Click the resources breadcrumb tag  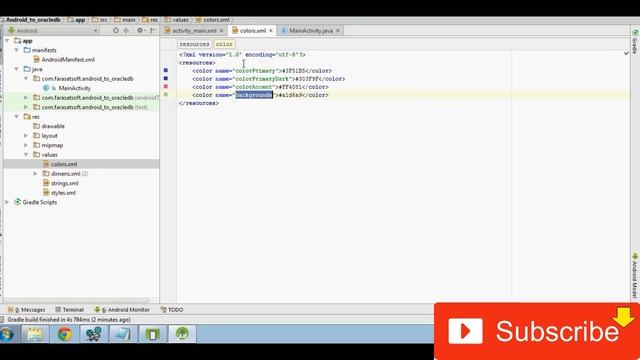[194, 44]
